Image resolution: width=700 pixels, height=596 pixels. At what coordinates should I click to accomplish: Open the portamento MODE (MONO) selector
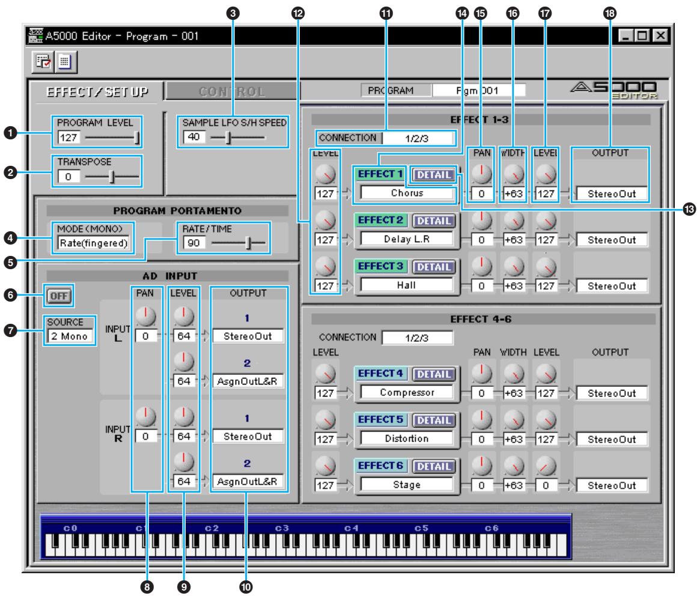[94, 243]
